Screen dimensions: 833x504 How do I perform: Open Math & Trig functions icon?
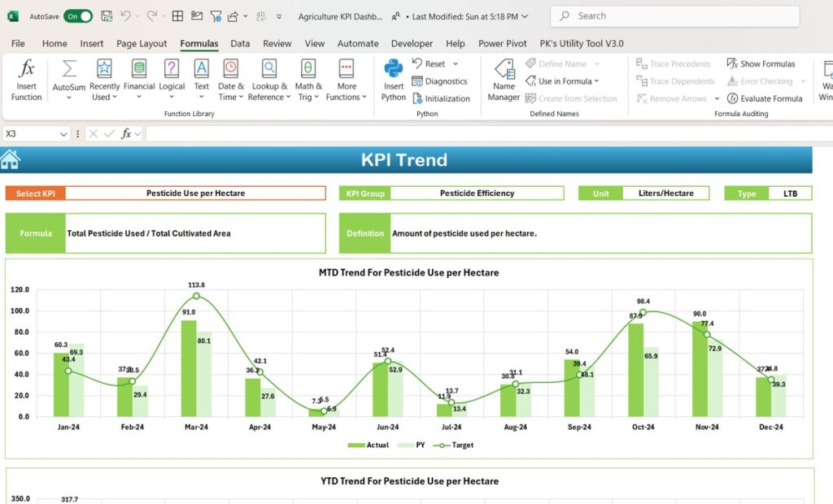(308, 69)
